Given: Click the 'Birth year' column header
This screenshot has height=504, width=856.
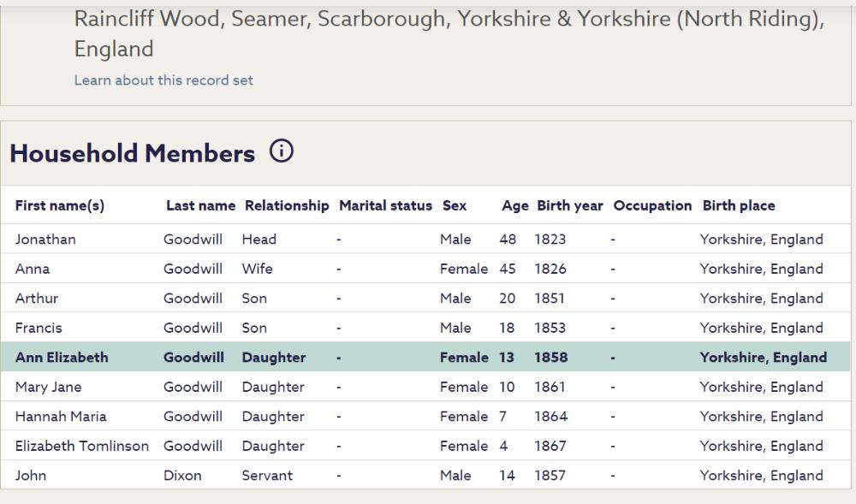Looking at the screenshot, I should (x=569, y=205).
